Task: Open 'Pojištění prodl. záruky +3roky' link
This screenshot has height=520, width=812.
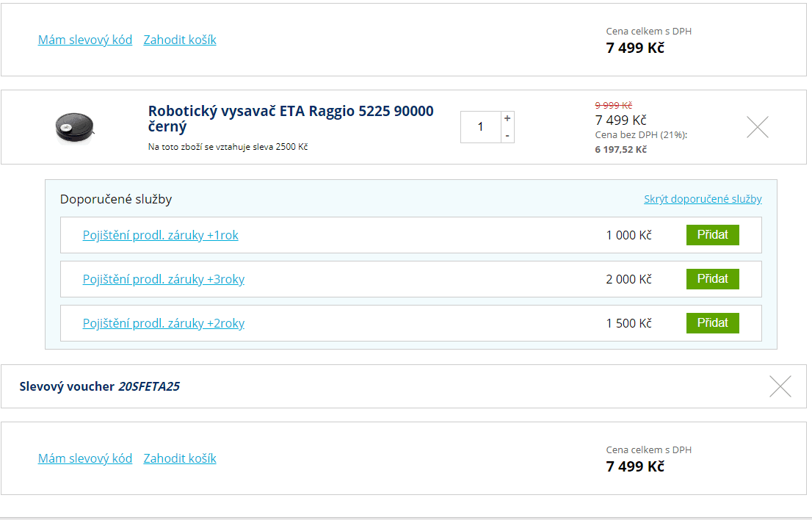Action: point(164,279)
